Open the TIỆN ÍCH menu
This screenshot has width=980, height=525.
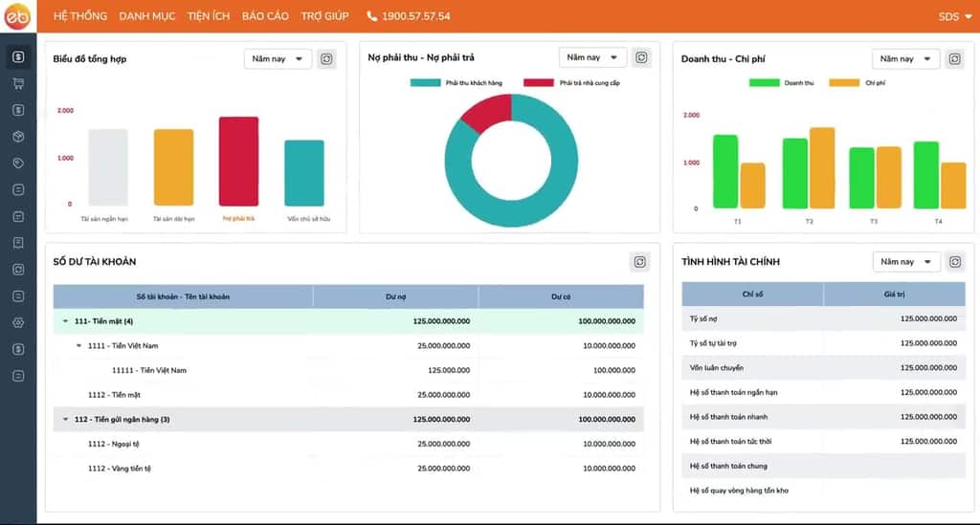(209, 16)
